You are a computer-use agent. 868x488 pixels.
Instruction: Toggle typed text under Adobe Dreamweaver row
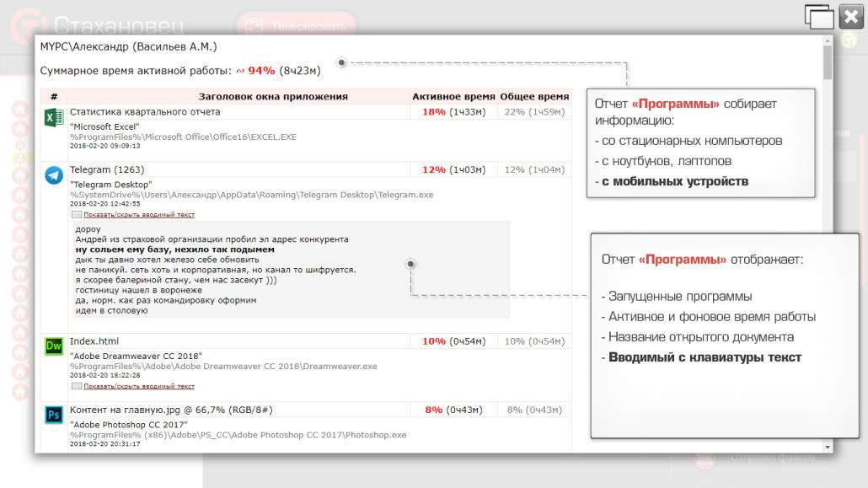(139, 386)
